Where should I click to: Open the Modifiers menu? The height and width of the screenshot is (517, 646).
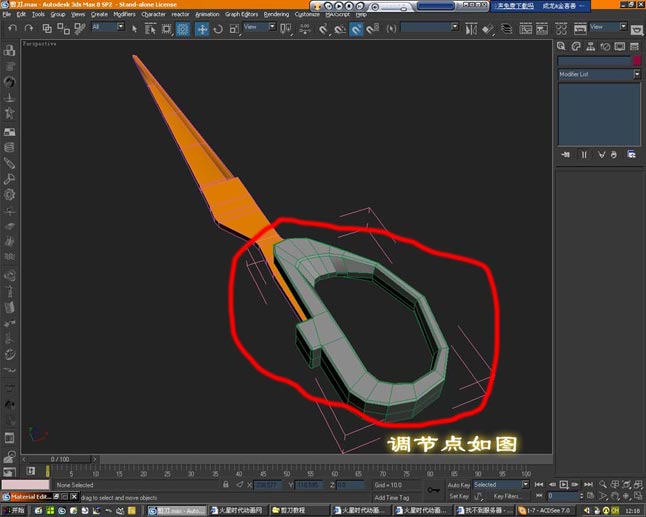124,14
